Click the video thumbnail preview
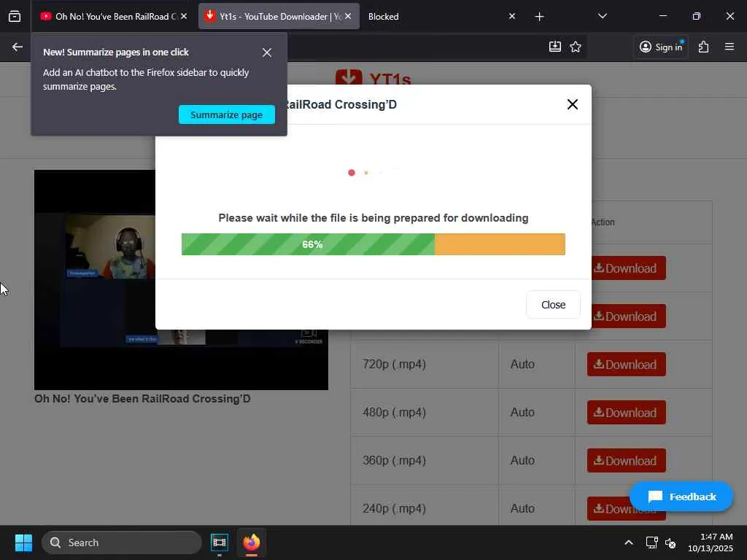 tap(181, 279)
